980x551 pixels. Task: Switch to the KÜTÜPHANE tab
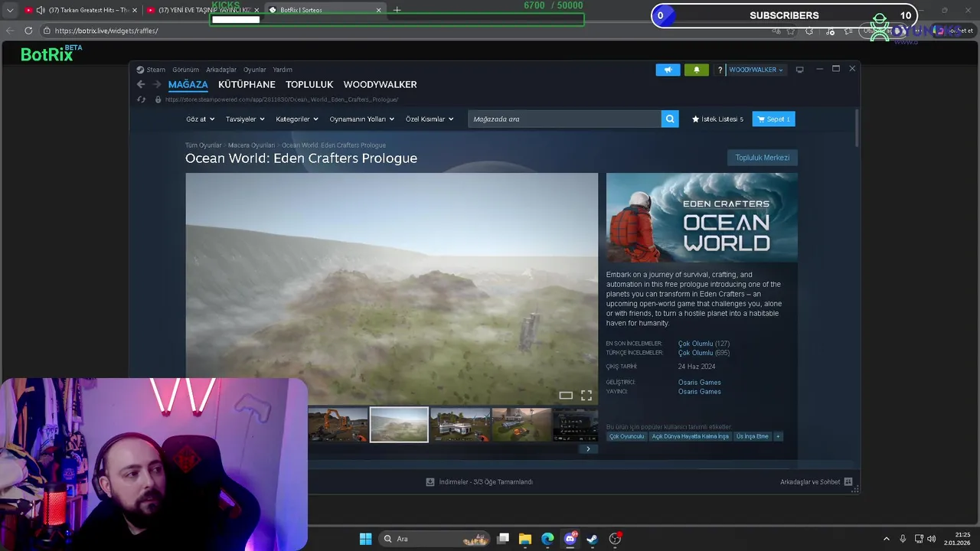(x=247, y=84)
